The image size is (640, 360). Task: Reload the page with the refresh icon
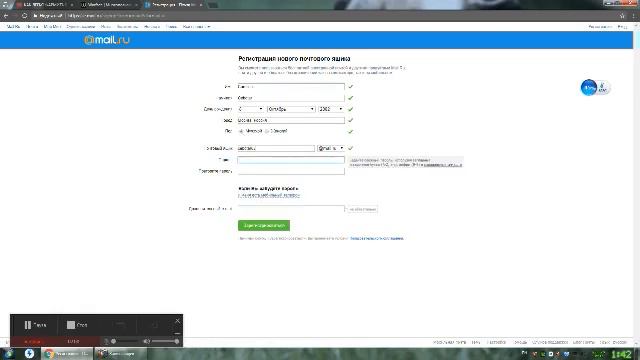click(24, 16)
